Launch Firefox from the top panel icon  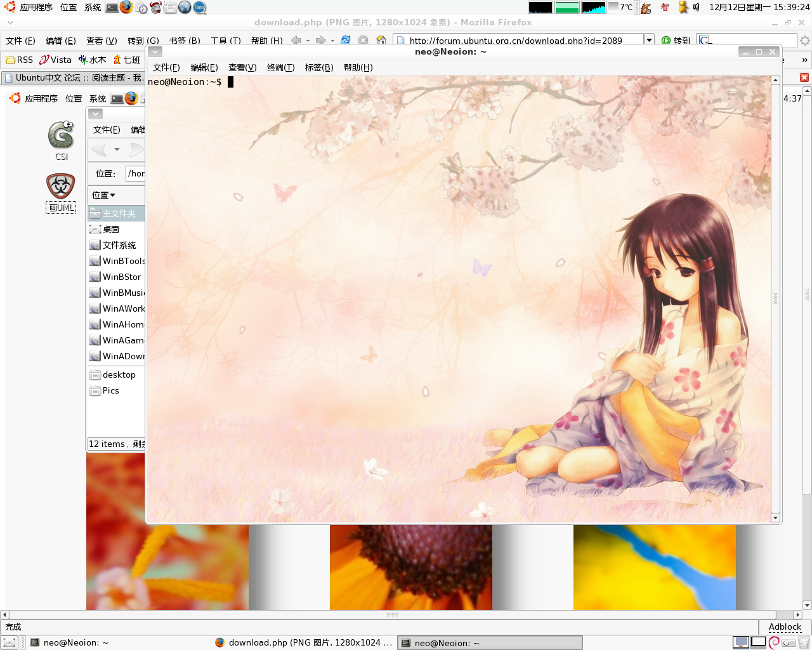(126, 7)
